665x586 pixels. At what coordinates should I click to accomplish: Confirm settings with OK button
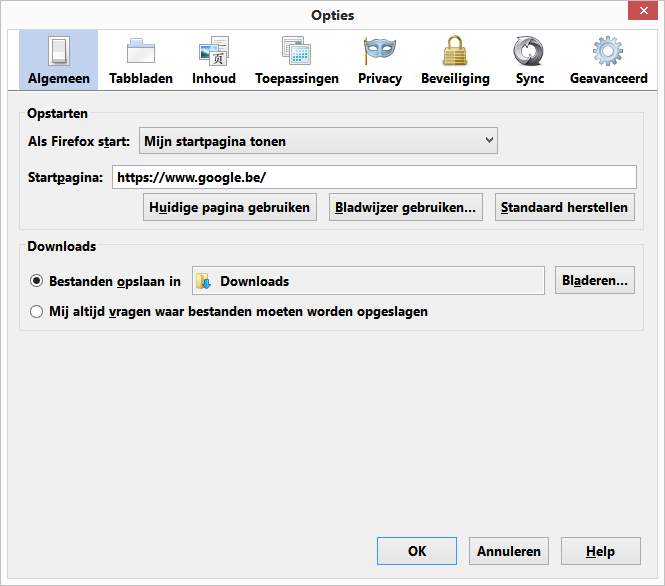coord(417,551)
